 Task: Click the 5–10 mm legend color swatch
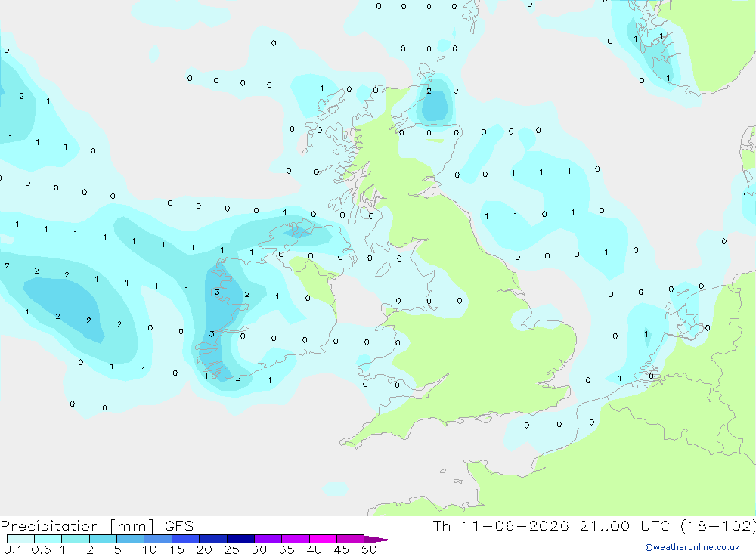(130, 539)
